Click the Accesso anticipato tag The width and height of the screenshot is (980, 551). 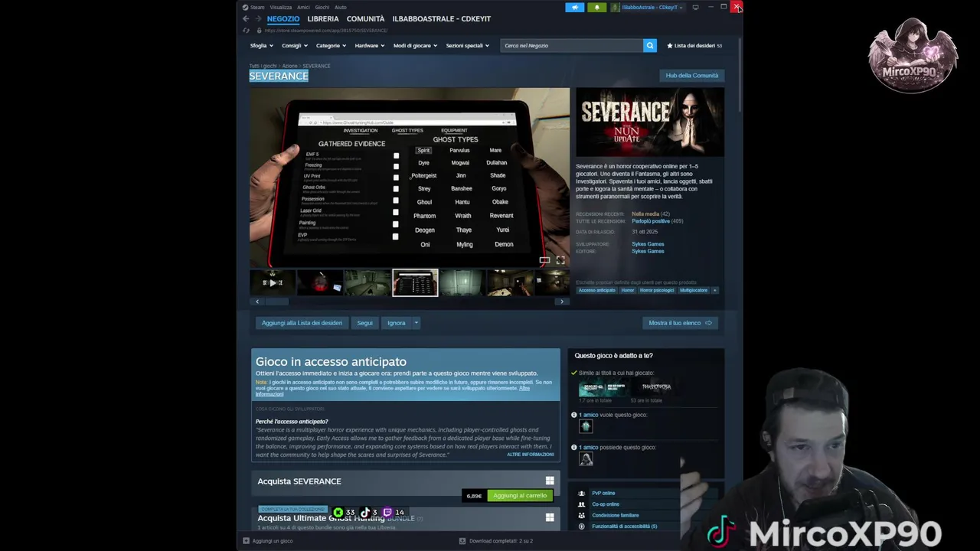click(596, 291)
